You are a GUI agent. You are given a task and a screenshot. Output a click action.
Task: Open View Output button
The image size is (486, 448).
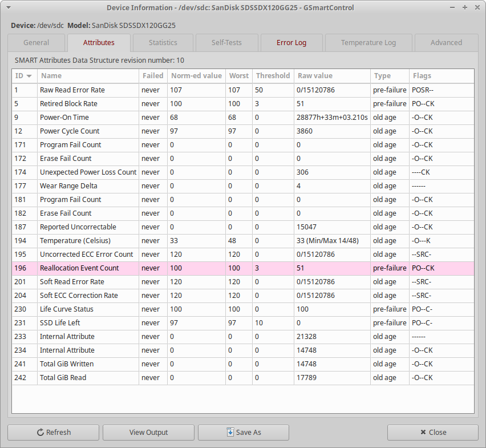[148, 433]
